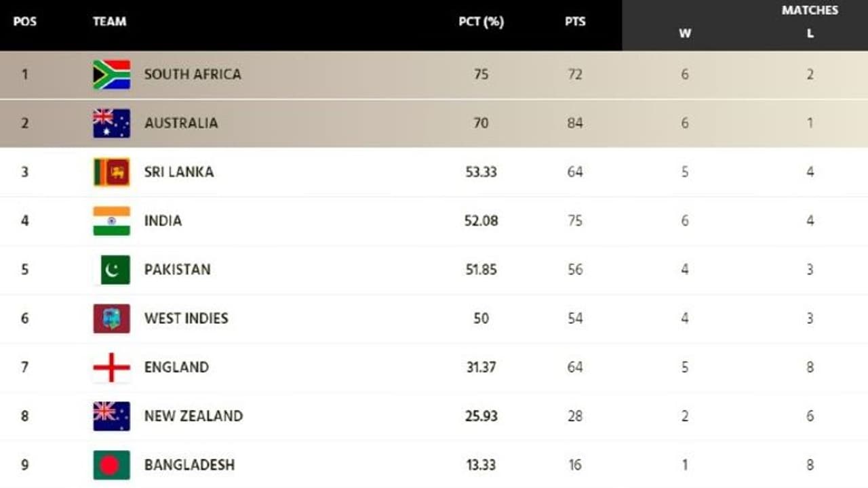Click the W matches column header

coord(685,33)
